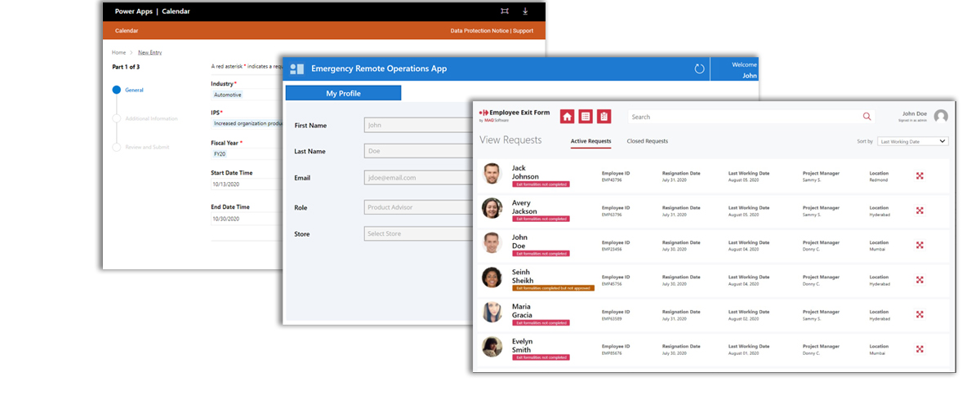Screen dimensions: 980x408
Task: Click the New Entry breadcrumb link
Action: (x=149, y=52)
